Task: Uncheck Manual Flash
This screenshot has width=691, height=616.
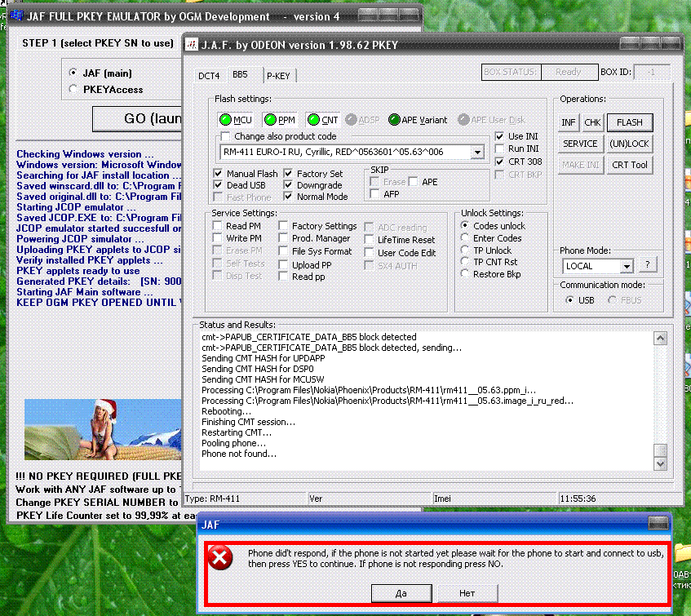Action: click(218, 173)
